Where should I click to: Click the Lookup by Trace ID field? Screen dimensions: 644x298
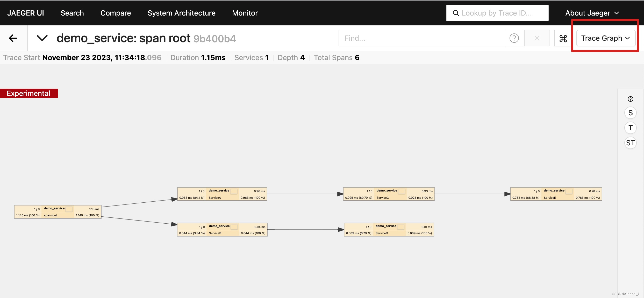497,13
